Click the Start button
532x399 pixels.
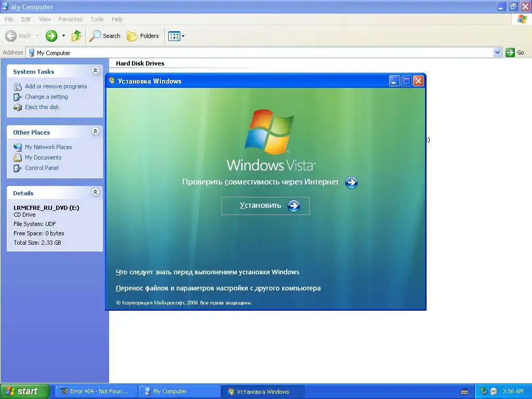(25, 391)
